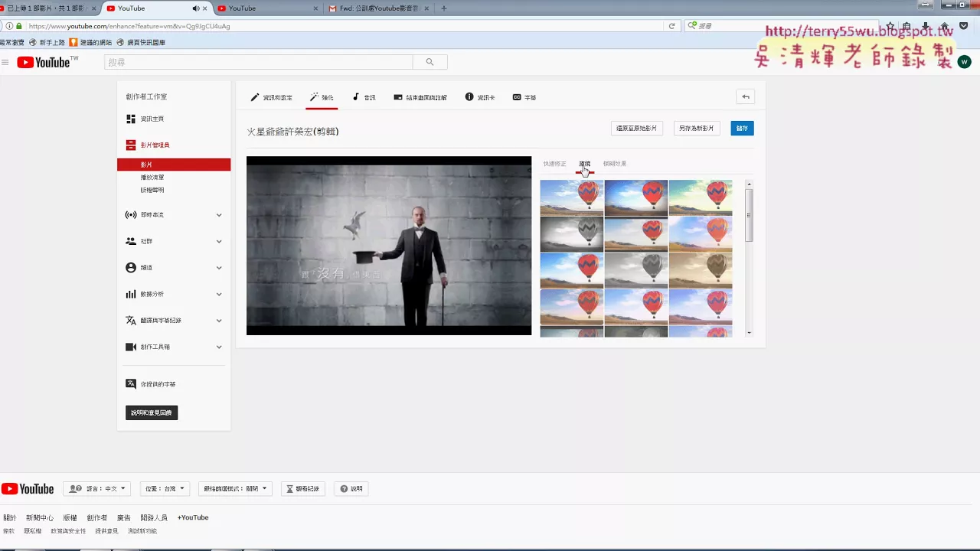This screenshot has width=980, height=551.
Task: Expand the 頻道 section chevron
Action: tap(219, 268)
